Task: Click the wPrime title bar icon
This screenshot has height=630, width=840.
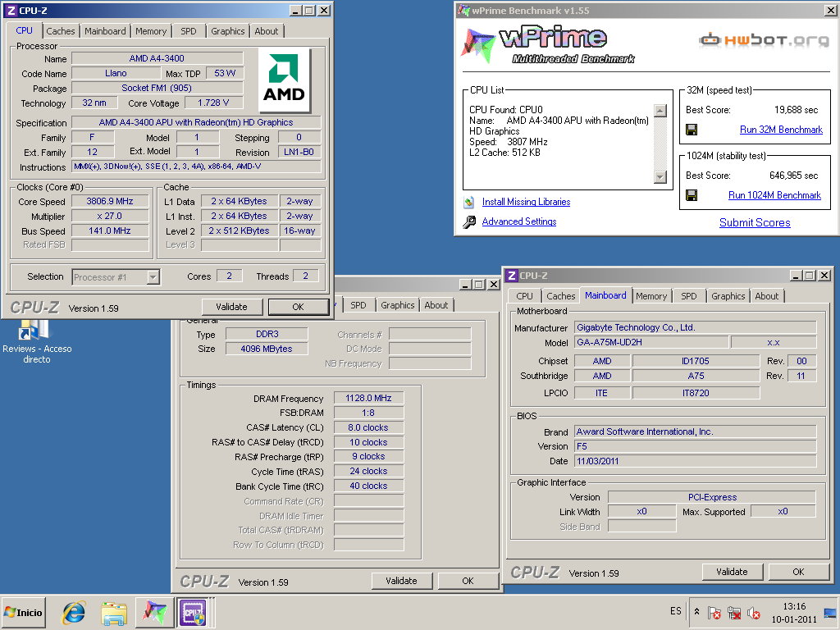Action: (463, 10)
